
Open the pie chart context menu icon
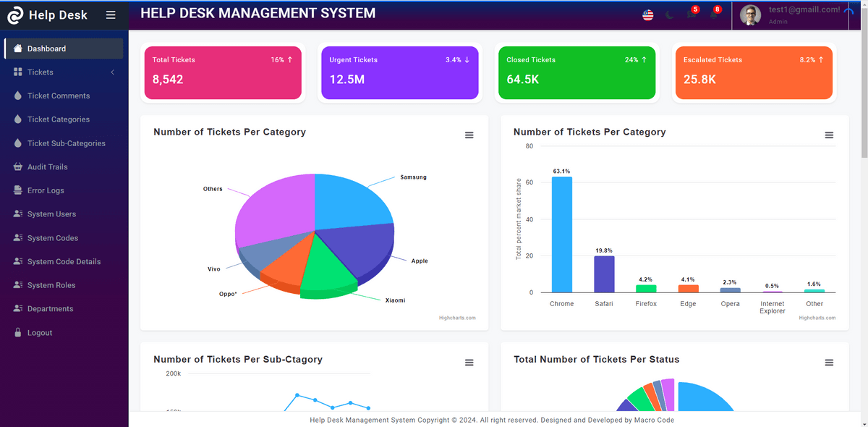point(469,135)
